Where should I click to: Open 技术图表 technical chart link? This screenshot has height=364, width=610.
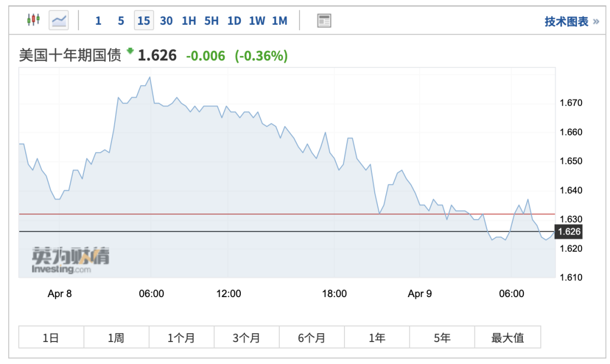point(571,21)
